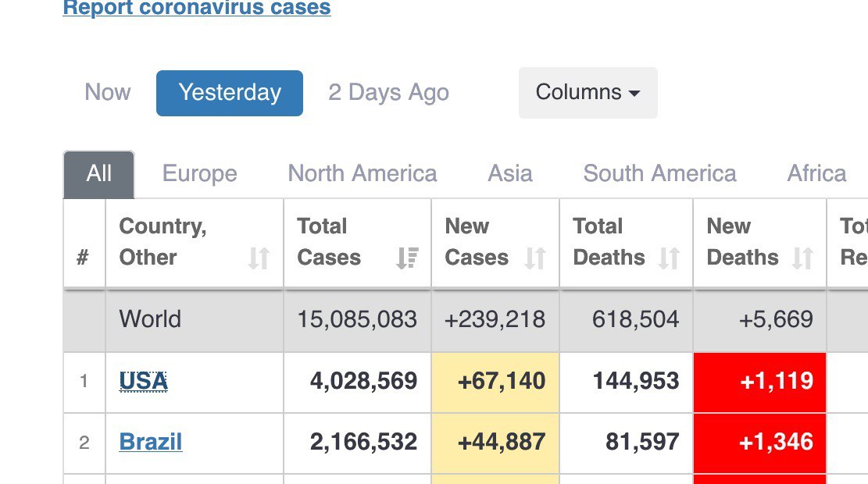Sort by Country, Other sort arrows
Screen dimensions: 868x484
click(x=259, y=258)
